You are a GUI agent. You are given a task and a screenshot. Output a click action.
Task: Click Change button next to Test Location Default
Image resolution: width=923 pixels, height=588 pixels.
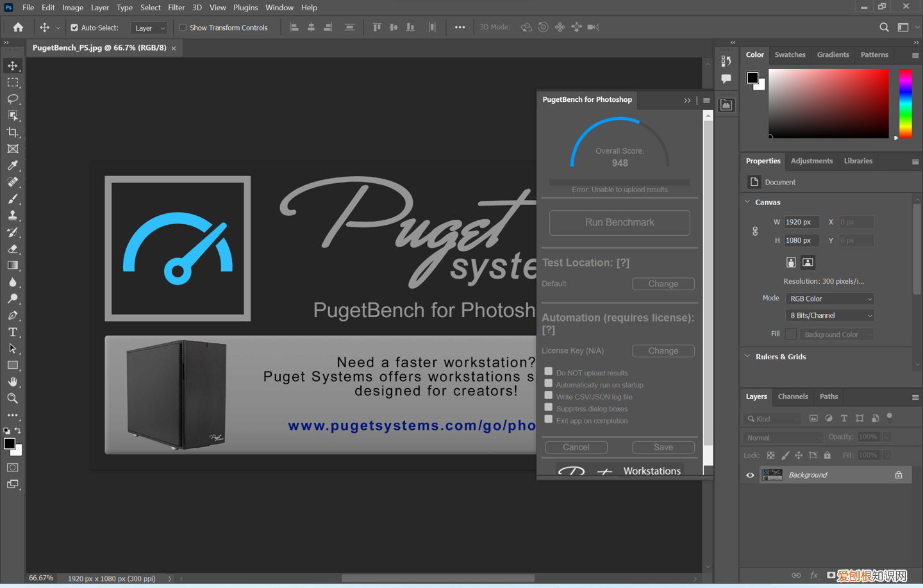pyautogui.click(x=663, y=284)
